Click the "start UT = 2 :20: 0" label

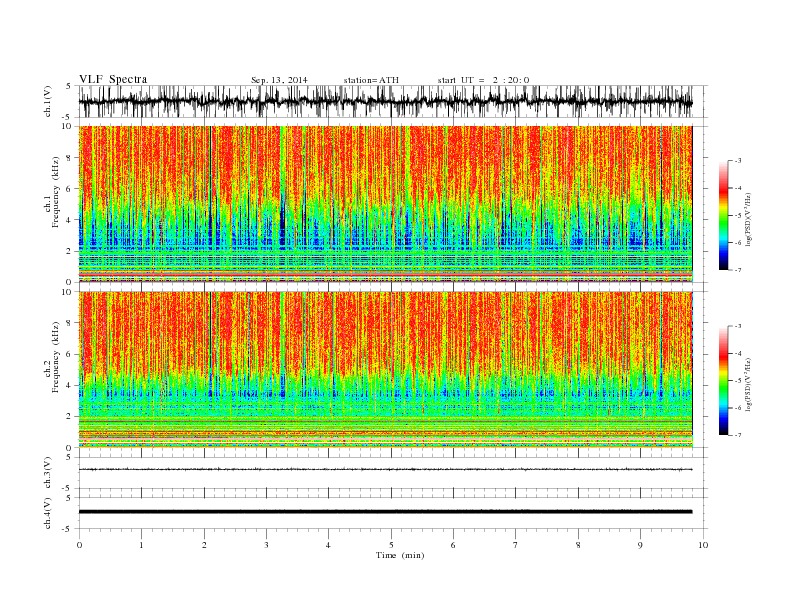pos(483,80)
